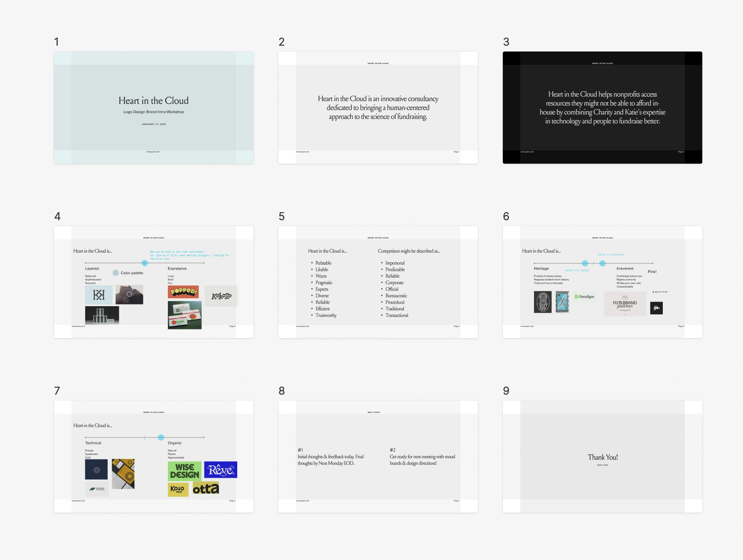Click the 'Namu Park' credit on slide 9

(x=603, y=465)
